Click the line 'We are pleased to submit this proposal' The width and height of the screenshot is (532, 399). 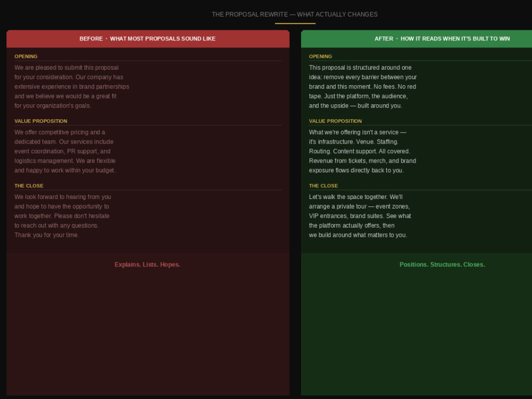tap(66, 68)
